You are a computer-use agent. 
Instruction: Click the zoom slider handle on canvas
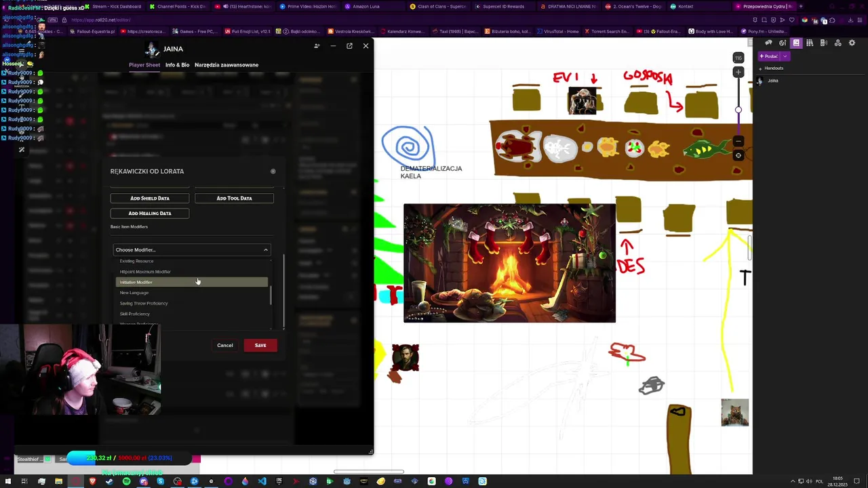click(x=738, y=110)
